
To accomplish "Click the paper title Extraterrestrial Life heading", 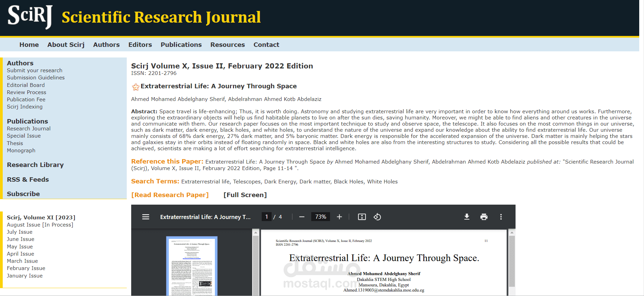I will (x=219, y=86).
